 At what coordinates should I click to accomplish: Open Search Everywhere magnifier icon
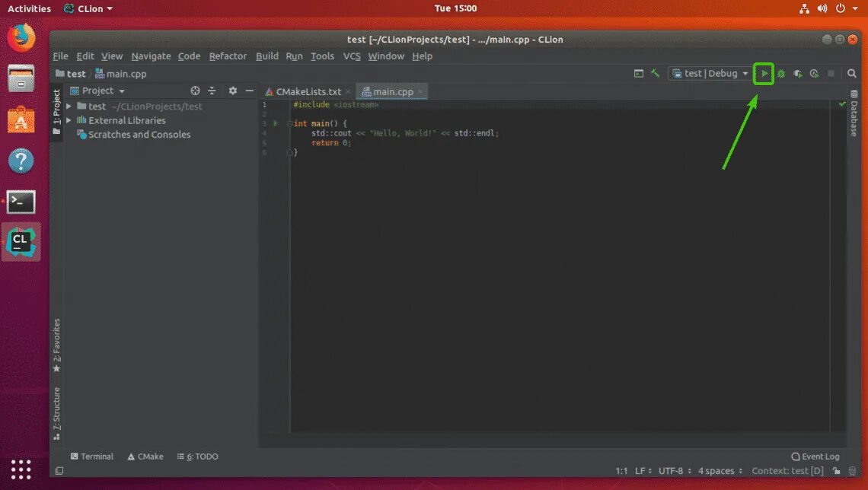pos(852,74)
